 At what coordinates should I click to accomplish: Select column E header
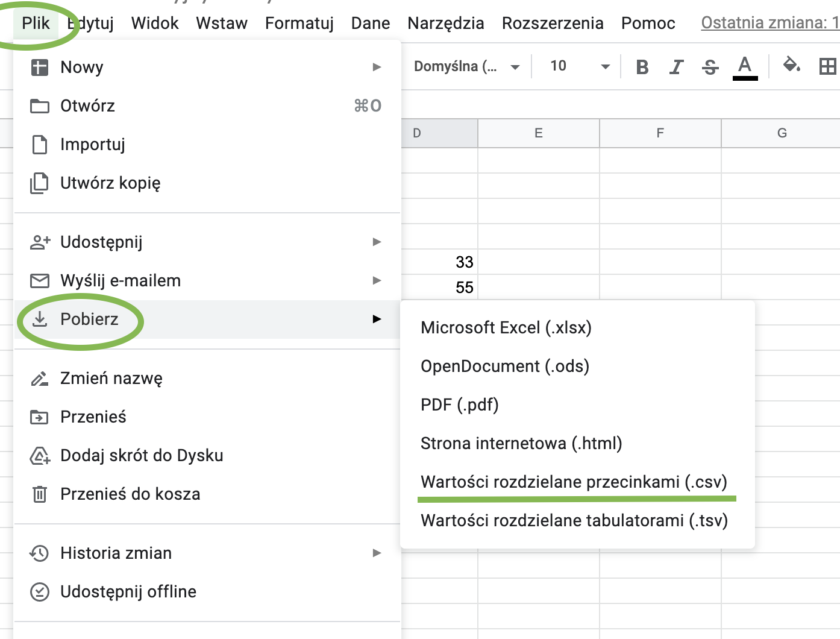[x=539, y=133]
